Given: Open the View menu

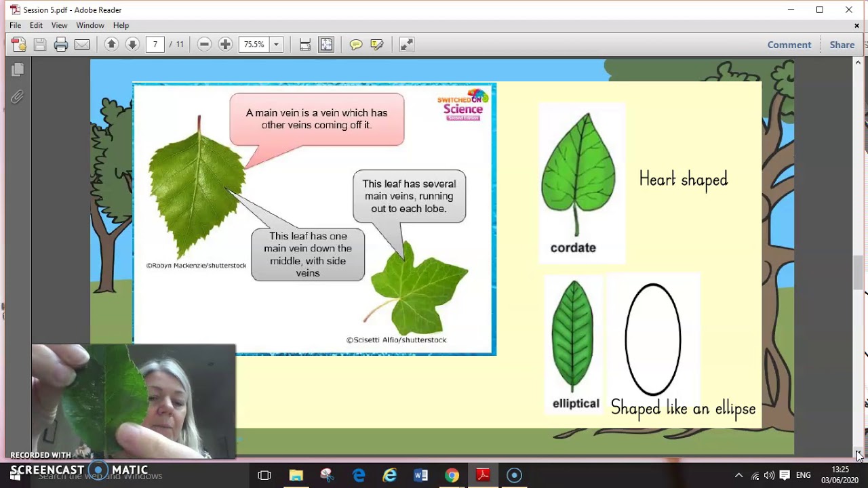Looking at the screenshot, I should pyautogui.click(x=59, y=25).
